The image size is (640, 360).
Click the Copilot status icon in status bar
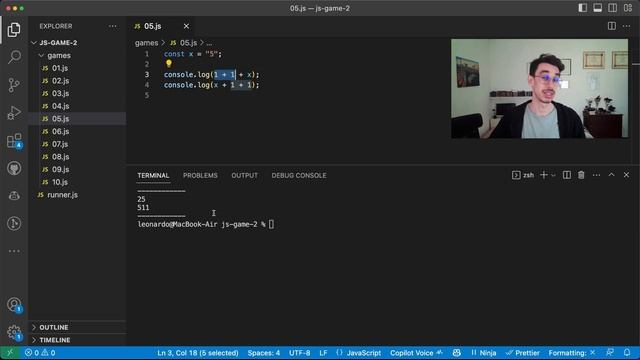(456, 353)
